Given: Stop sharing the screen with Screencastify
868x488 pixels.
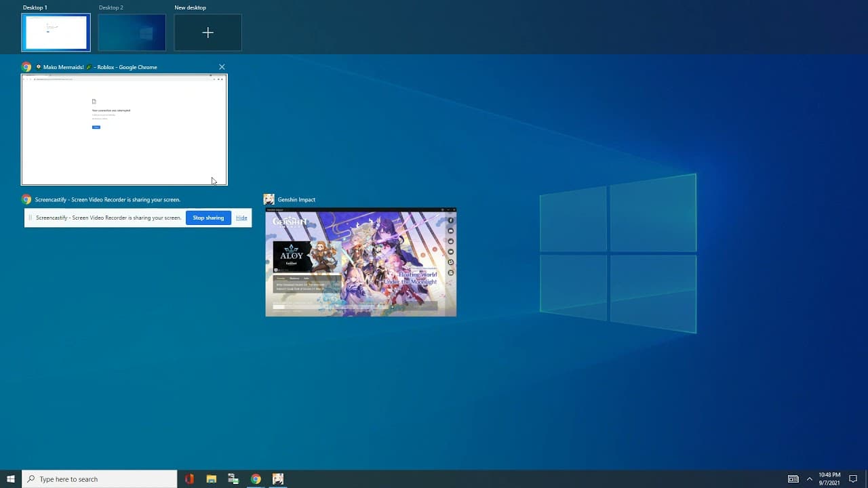Looking at the screenshot, I should pos(208,218).
